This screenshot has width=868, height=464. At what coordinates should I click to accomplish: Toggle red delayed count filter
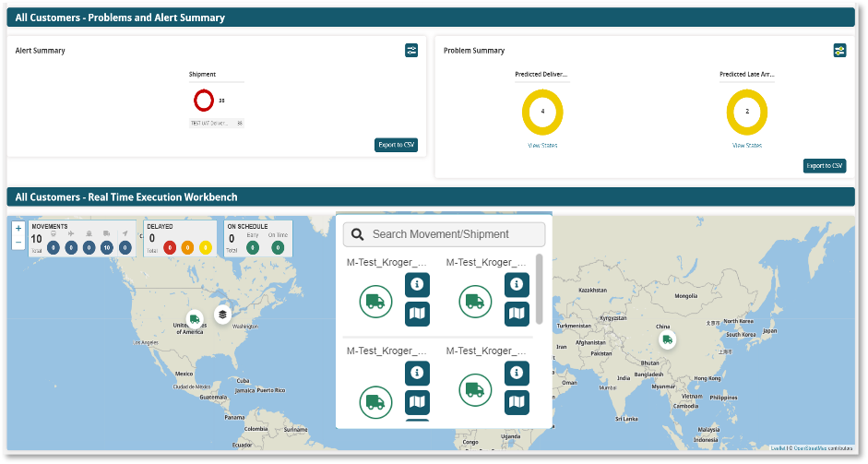tap(170, 247)
